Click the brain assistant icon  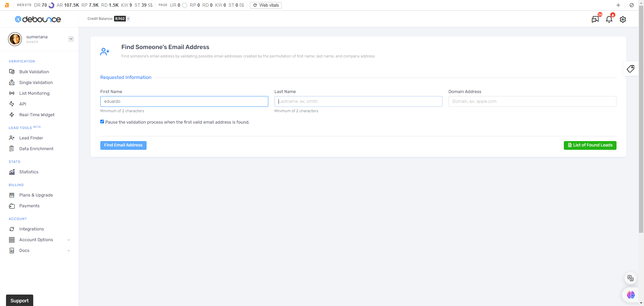pos(631,295)
